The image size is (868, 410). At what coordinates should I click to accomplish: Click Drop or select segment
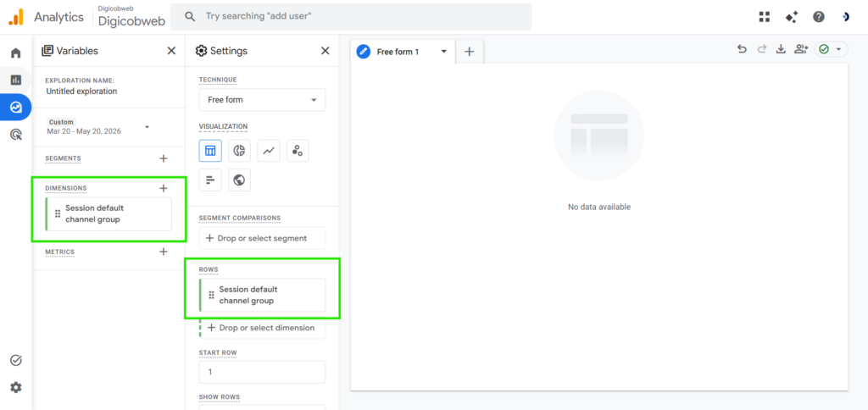coord(263,238)
